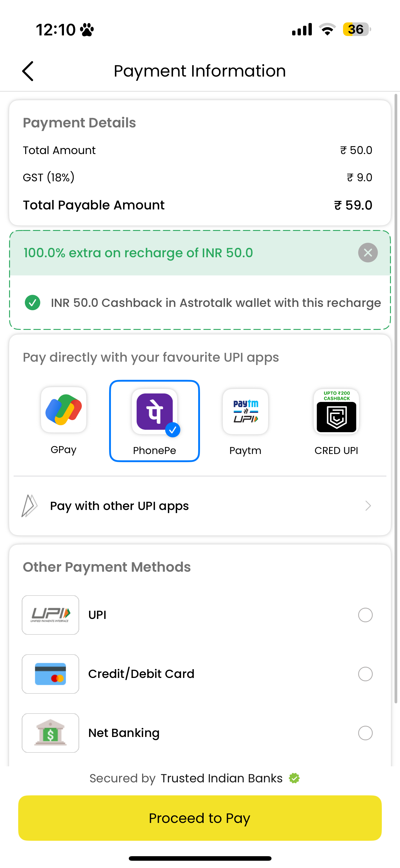Tap Trusted Indian Banks verified badge
The width and height of the screenshot is (400, 868).
click(x=294, y=778)
